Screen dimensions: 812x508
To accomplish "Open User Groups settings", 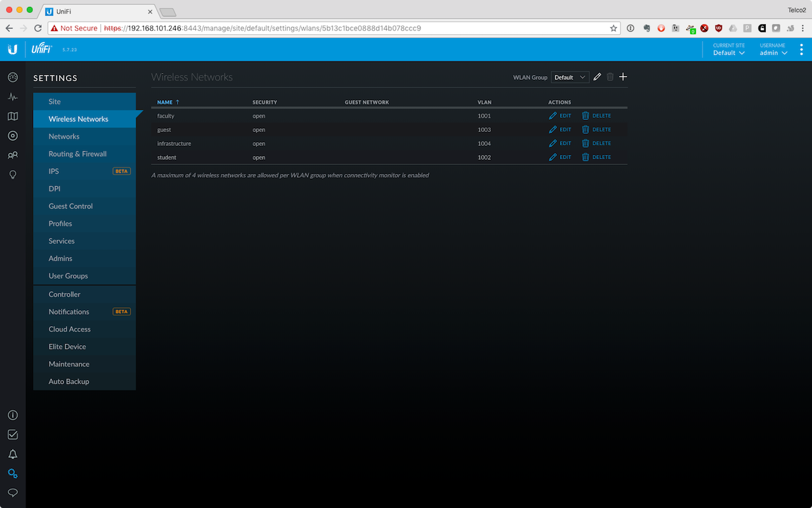I will click(84, 276).
